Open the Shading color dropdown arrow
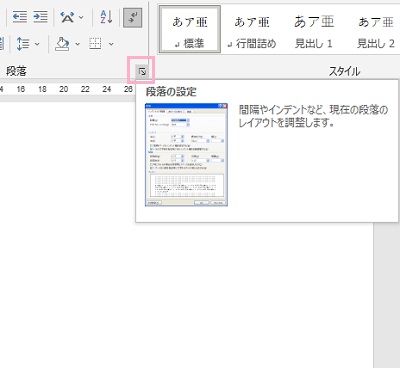The width and height of the screenshot is (400, 368). [78, 44]
